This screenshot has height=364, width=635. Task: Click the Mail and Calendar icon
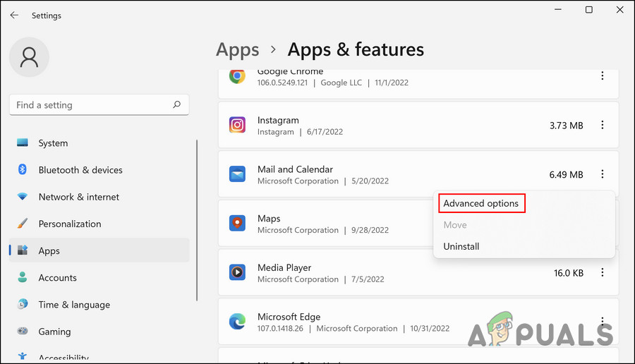[237, 174]
